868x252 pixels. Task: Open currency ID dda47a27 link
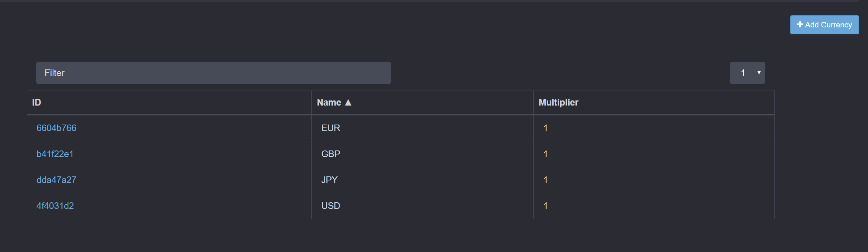56,180
